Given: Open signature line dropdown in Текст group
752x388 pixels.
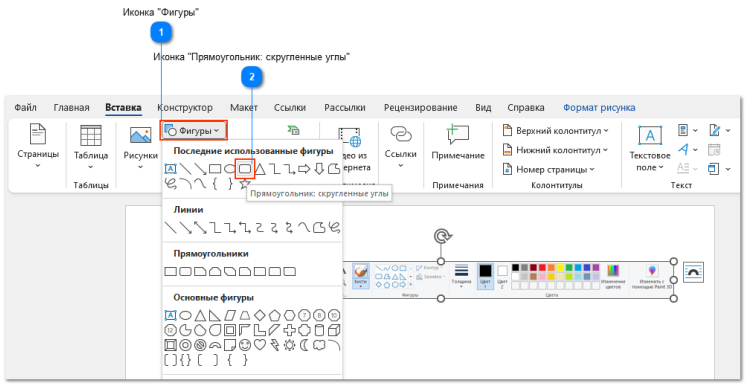Looking at the screenshot, I should pos(720,130).
